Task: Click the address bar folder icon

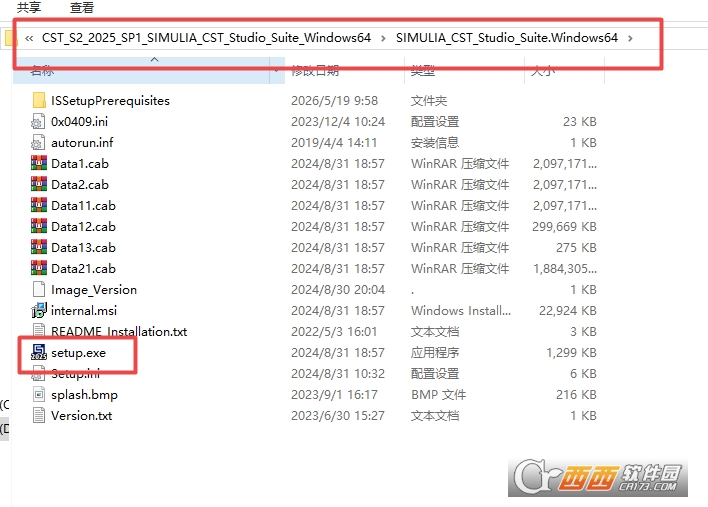Action: (10, 38)
